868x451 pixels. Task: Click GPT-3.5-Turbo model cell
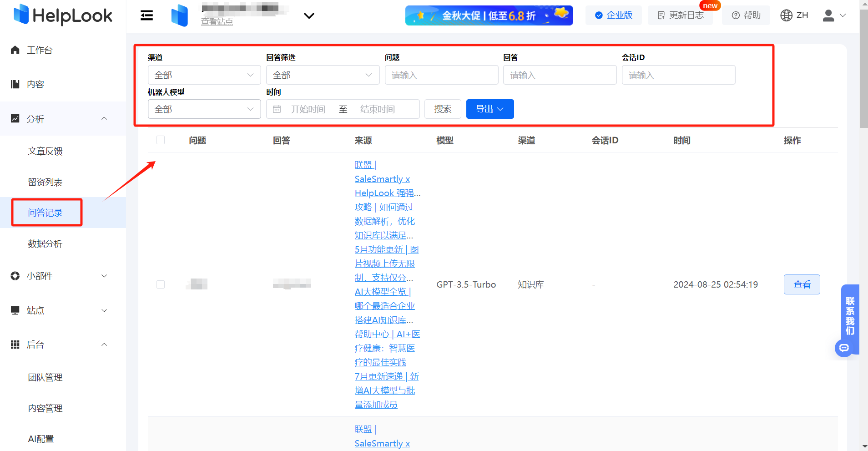466,284
